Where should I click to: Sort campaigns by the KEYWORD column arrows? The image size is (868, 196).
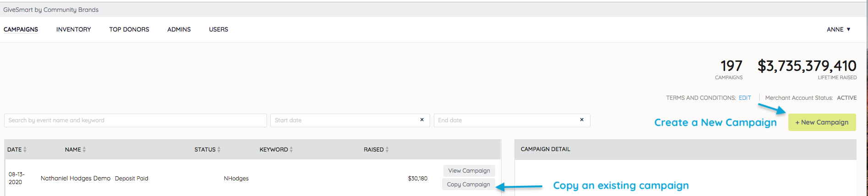(291, 150)
